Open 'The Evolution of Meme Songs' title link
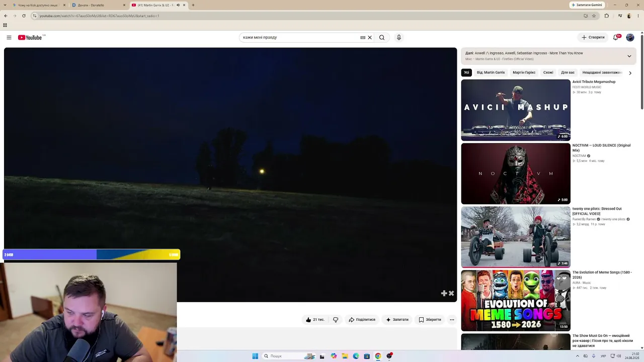Screen dimensions: 644x362 point(602,275)
